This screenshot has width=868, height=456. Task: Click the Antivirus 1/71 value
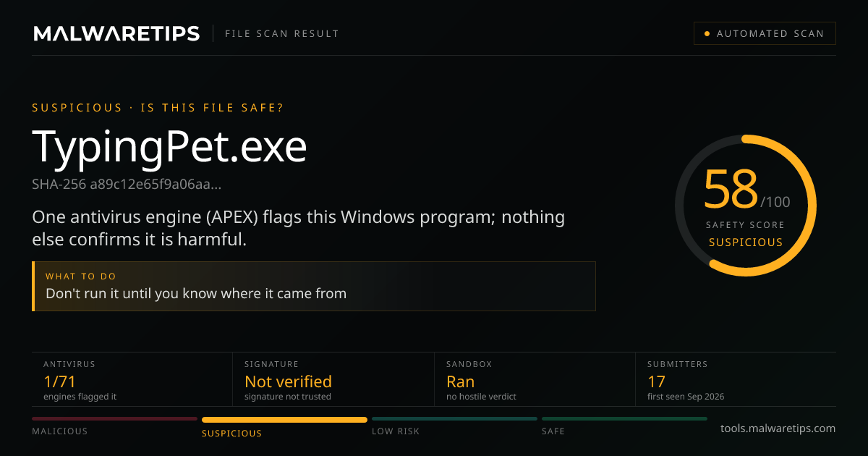(x=59, y=381)
